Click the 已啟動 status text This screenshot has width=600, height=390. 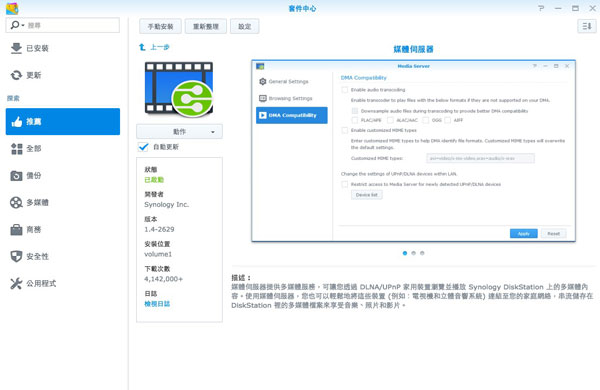[x=154, y=179]
